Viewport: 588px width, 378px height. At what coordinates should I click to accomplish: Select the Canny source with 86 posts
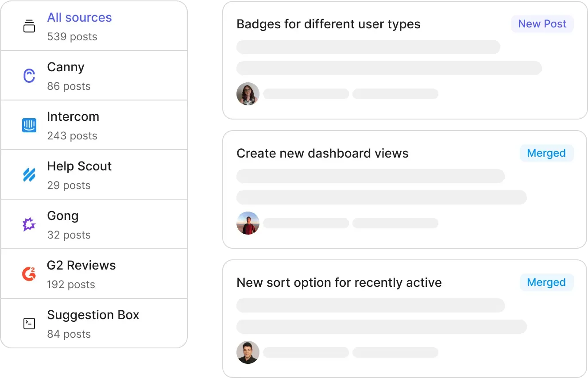click(x=66, y=67)
